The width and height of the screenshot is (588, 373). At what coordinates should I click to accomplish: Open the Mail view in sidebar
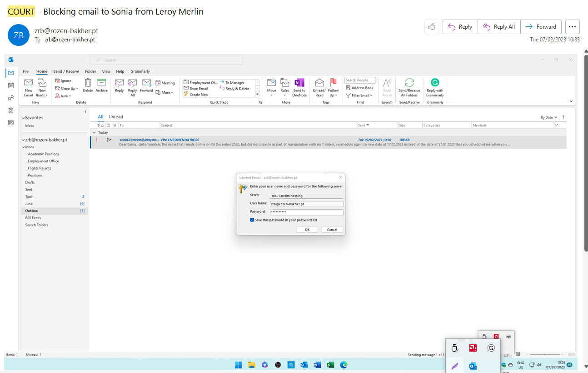(x=11, y=73)
